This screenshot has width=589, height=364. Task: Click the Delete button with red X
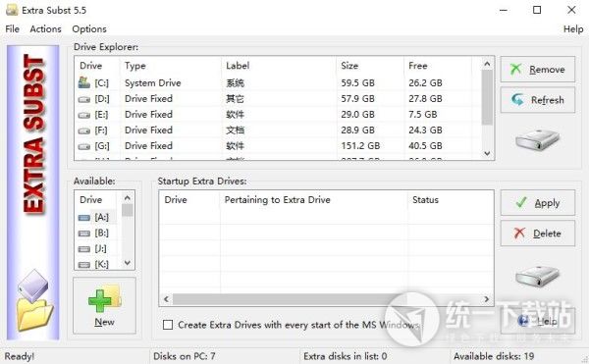tap(538, 234)
